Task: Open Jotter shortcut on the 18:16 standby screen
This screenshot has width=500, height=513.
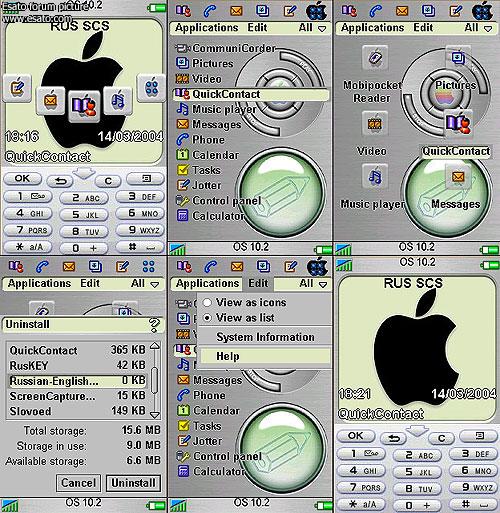Action: click(17, 88)
